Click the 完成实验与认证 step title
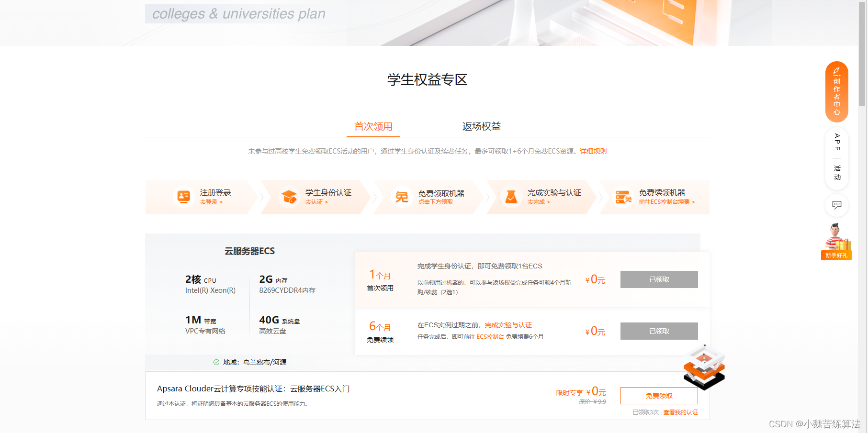Screen dimensions: 868x433 (554, 192)
